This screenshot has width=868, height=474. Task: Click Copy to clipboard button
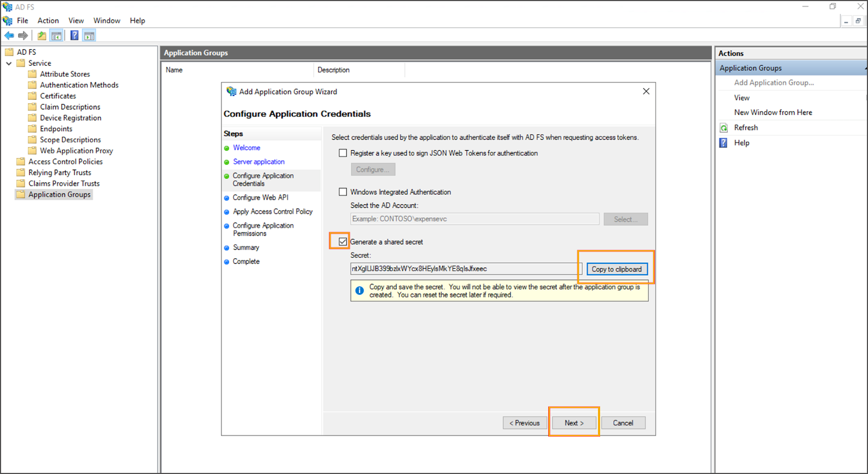(x=616, y=269)
